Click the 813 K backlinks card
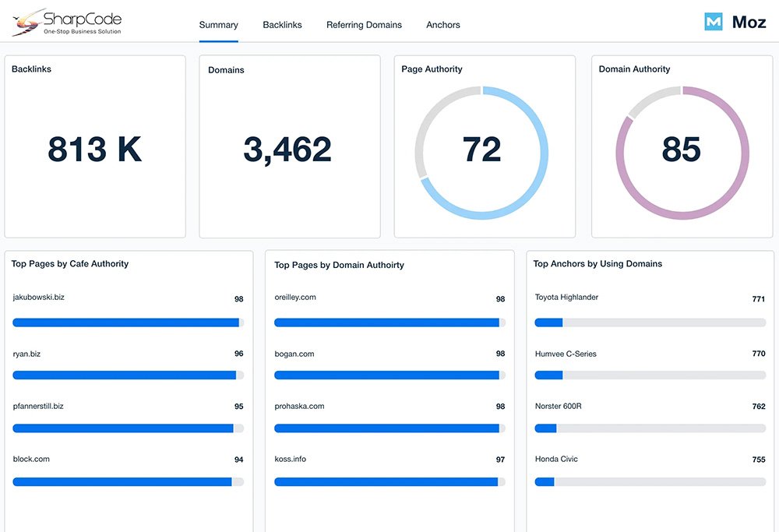 95,149
